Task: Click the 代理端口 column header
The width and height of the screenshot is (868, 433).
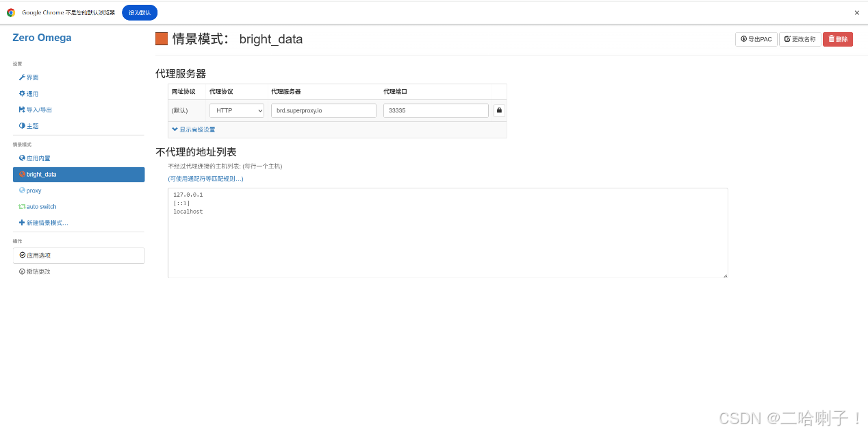Action: click(x=396, y=91)
